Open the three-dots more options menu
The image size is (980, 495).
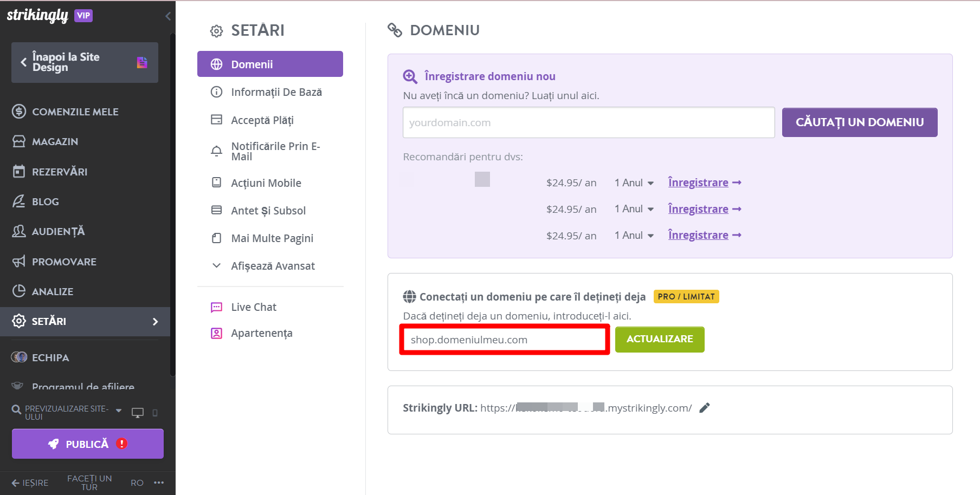click(x=159, y=482)
